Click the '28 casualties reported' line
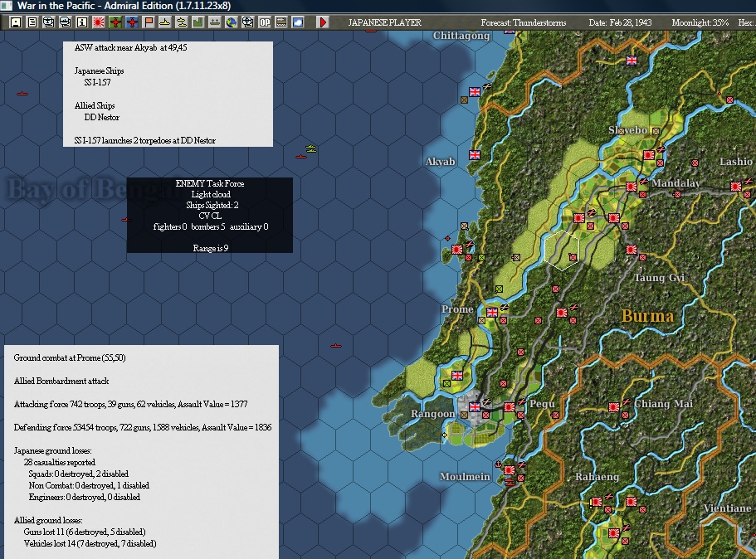This screenshot has width=756, height=559. tap(59, 462)
